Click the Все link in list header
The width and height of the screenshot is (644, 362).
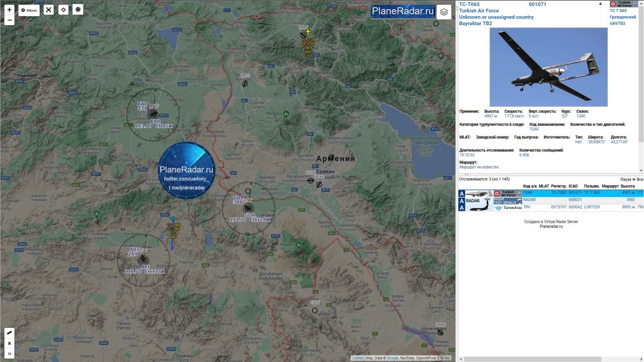click(x=640, y=179)
